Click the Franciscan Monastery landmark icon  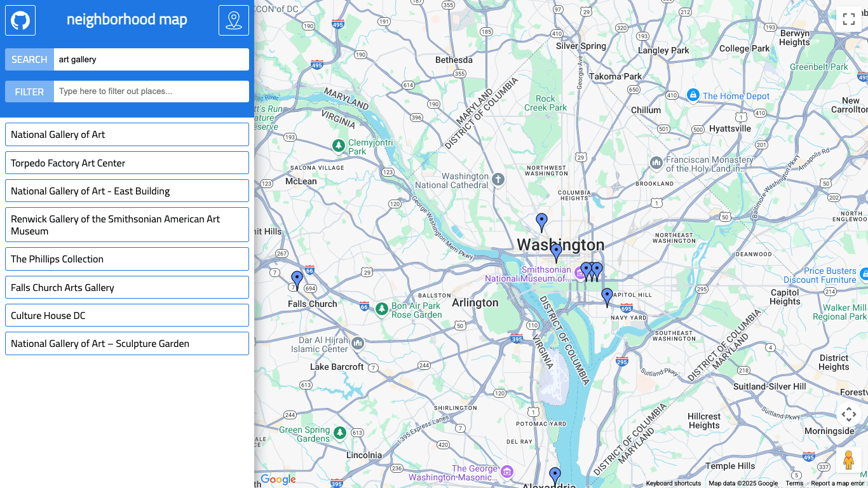coord(655,163)
